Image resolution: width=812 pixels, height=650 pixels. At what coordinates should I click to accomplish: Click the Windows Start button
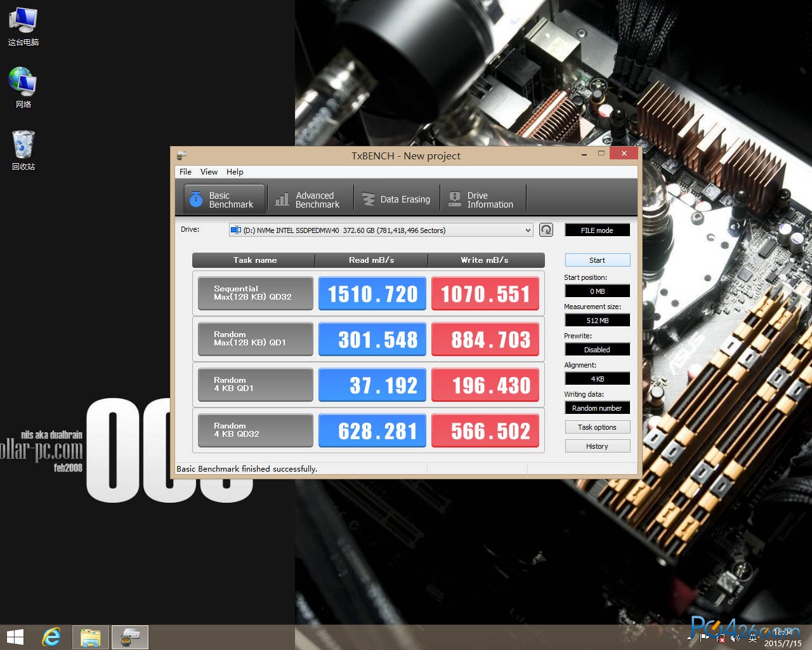pos(15,637)
